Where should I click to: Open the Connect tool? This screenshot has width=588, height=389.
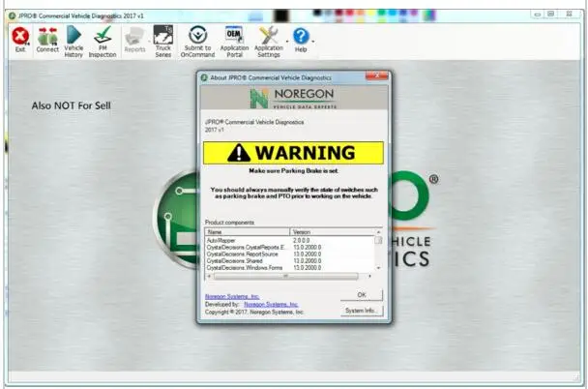coord(47,40)
